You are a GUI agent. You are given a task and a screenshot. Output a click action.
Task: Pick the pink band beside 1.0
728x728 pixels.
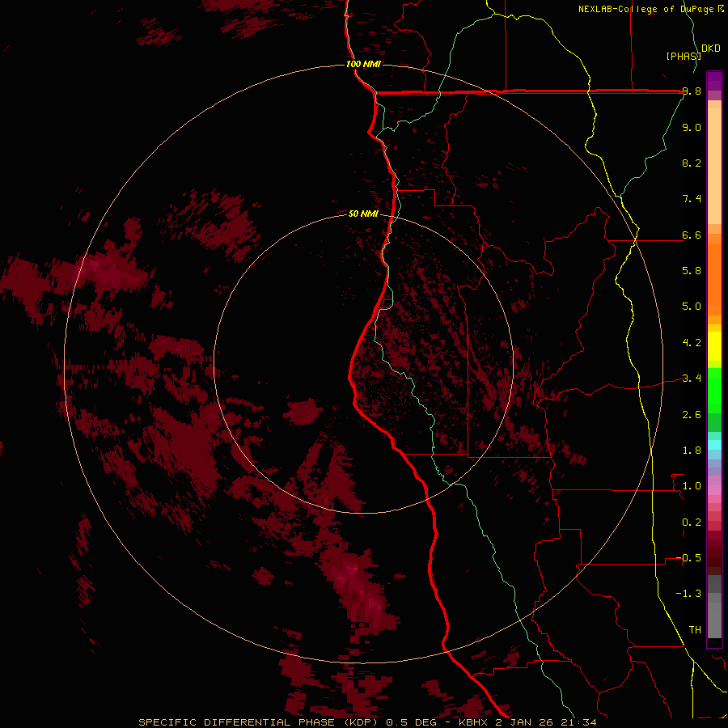[x=714, y=490]
